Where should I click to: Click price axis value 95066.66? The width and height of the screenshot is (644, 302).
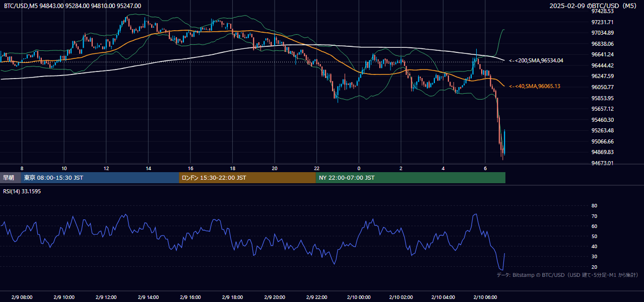pos(602,141)
